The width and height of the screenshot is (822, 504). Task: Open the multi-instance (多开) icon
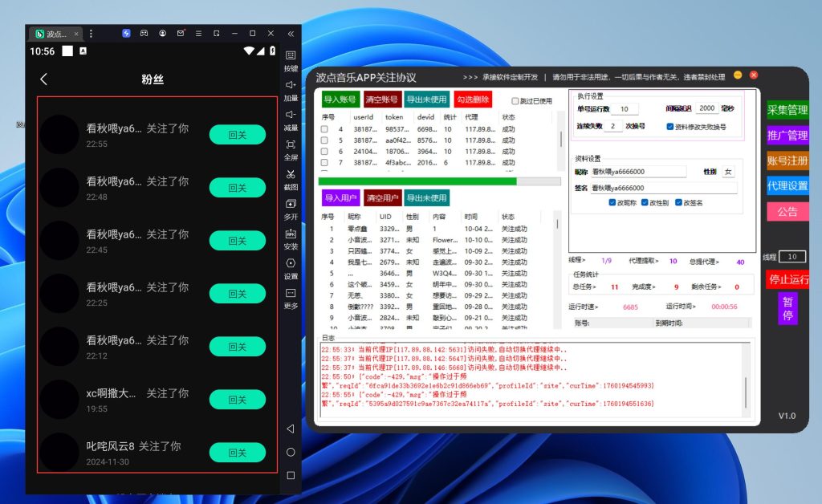pyautogui.click(x=291, y=205)
